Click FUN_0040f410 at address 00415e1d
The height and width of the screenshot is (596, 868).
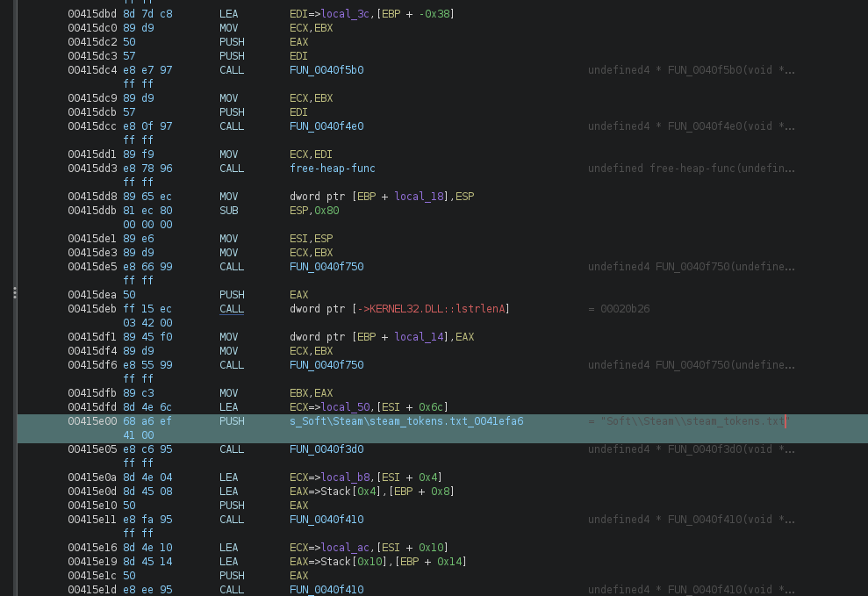[326, 590]
